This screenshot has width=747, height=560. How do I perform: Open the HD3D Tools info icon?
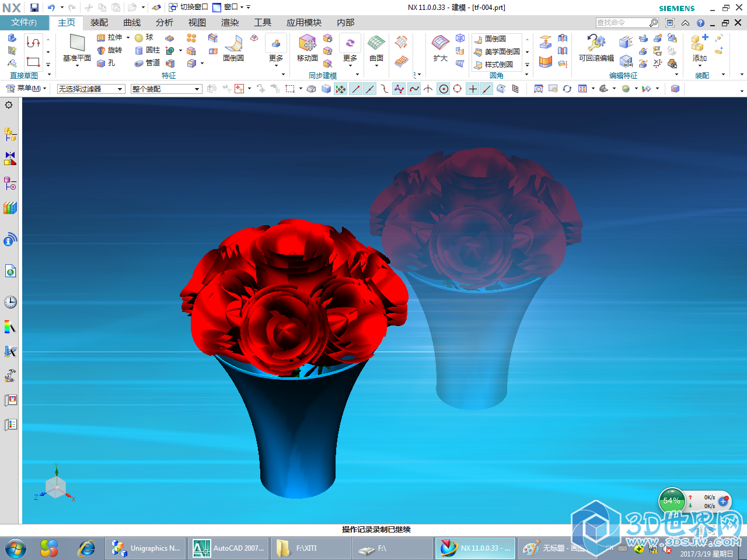[x=10, y=239]
